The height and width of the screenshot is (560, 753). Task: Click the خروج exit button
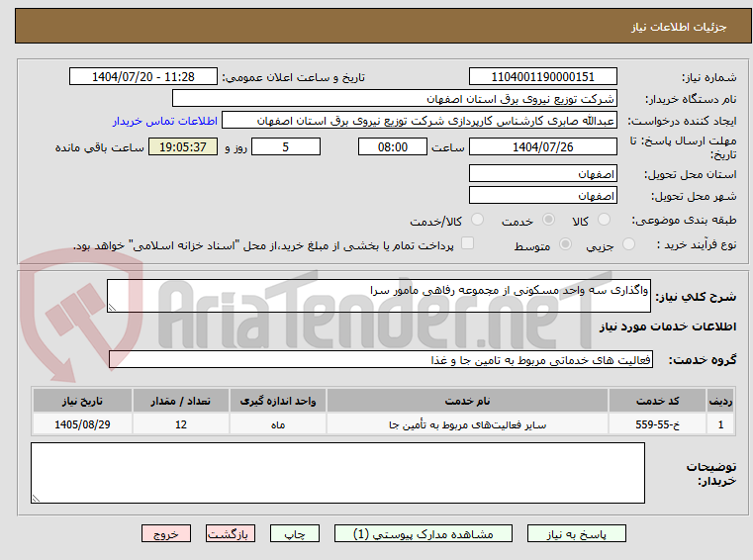pos(165,533)
